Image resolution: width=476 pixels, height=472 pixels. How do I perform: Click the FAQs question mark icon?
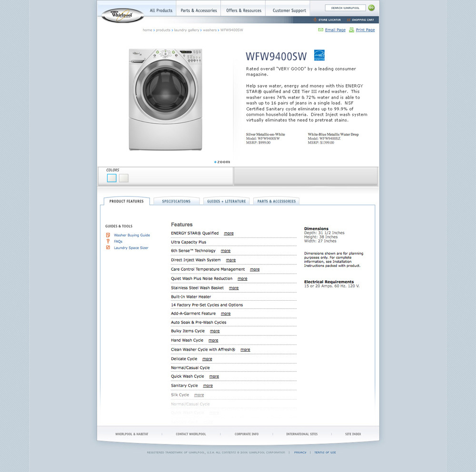pos(108,241)
